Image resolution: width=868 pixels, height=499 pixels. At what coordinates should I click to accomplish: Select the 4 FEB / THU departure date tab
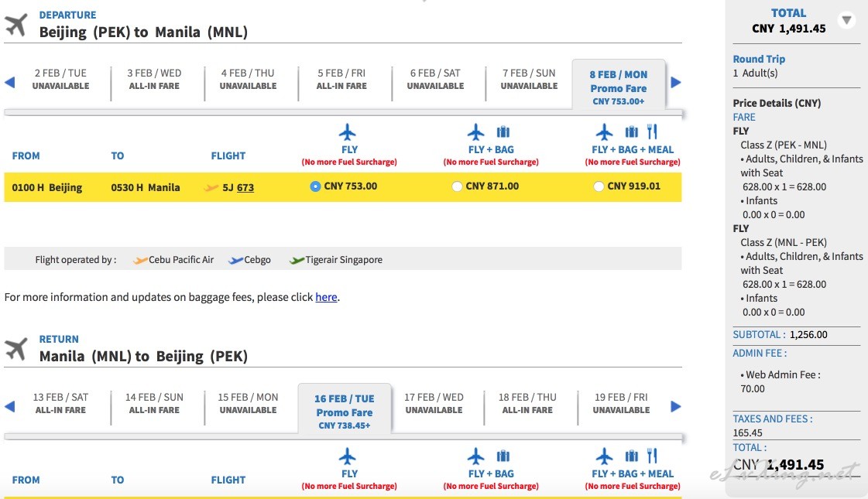[248, 79]
